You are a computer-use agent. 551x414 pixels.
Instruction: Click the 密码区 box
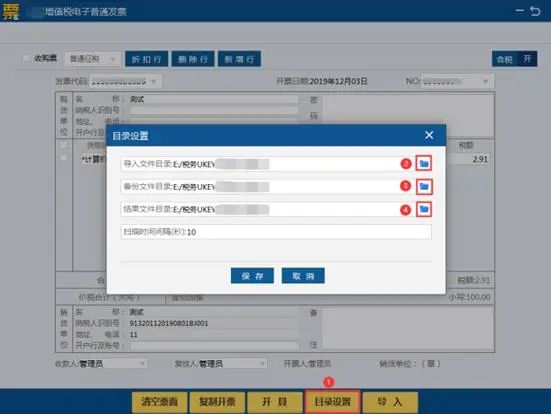point(408,109)
